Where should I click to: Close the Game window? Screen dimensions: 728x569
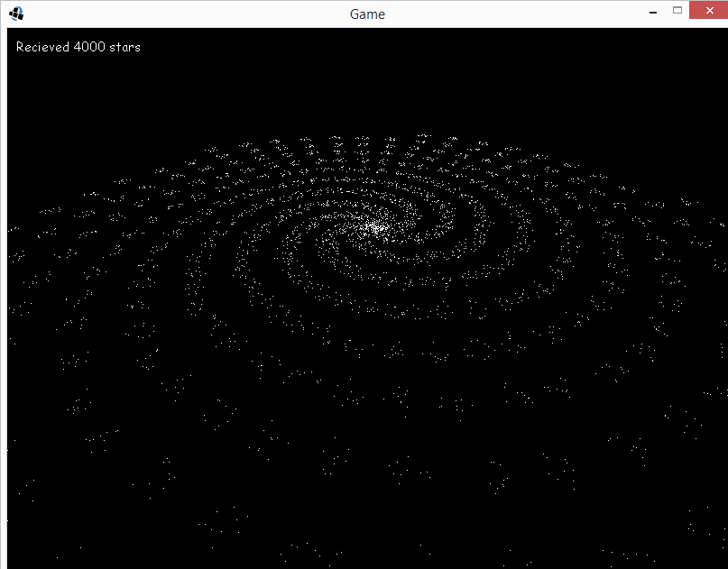pos(709,10)
